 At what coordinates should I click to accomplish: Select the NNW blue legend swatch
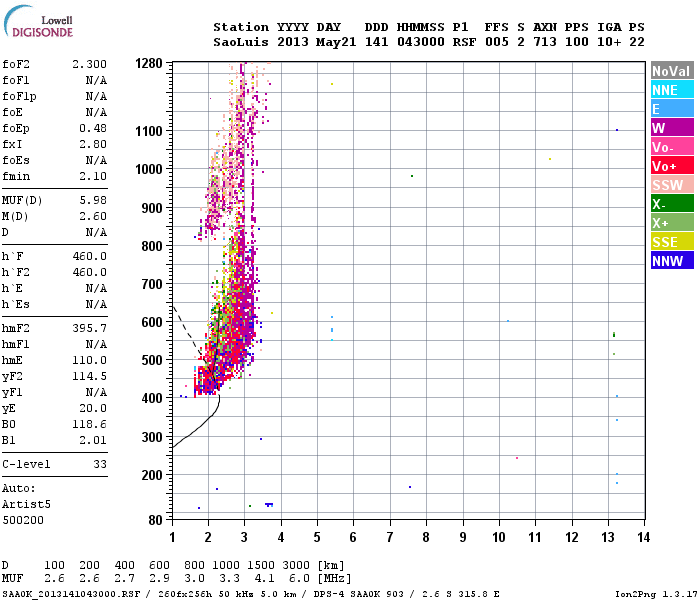click(672, 261)
